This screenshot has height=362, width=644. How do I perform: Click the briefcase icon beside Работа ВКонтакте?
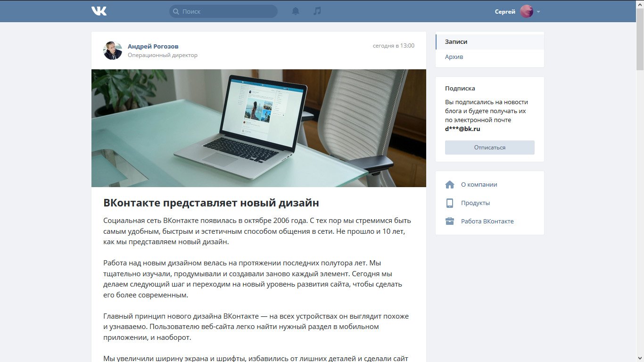450,221
